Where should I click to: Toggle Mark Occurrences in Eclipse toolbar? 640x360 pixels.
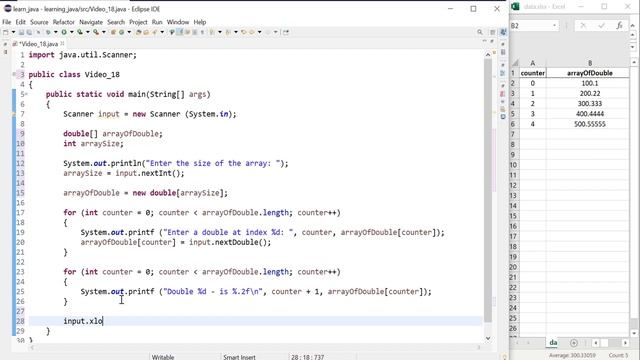(x=180, y=32)
